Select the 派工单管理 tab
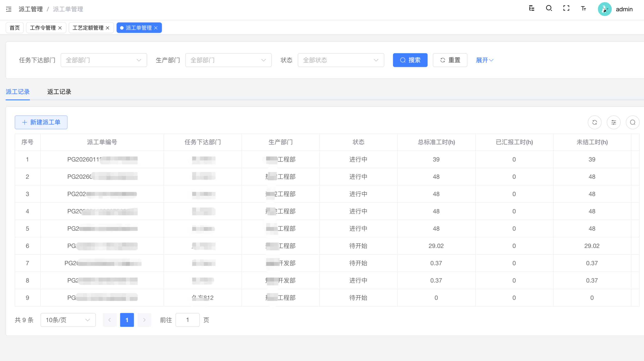This screenshot has width=644, height=361. (139, 28)
